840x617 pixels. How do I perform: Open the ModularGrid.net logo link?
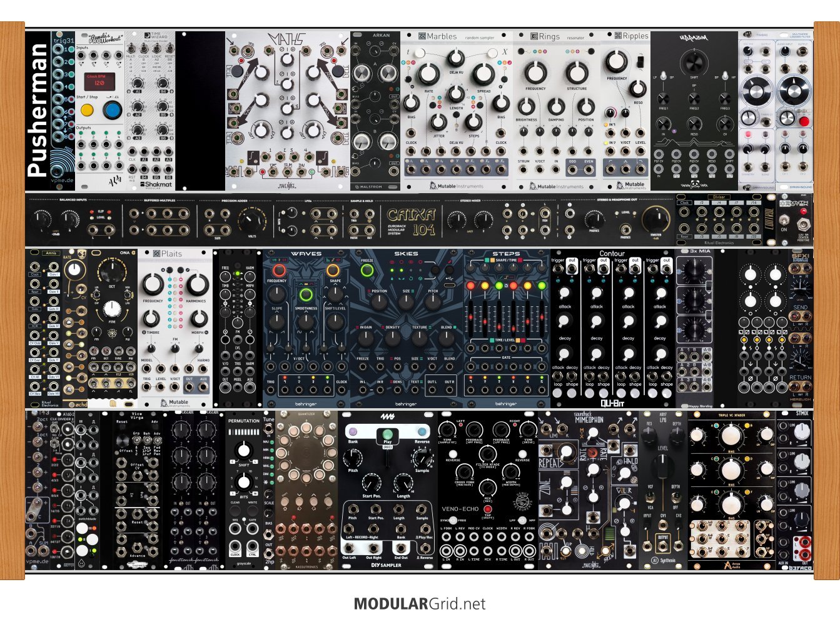click(420, 604)
